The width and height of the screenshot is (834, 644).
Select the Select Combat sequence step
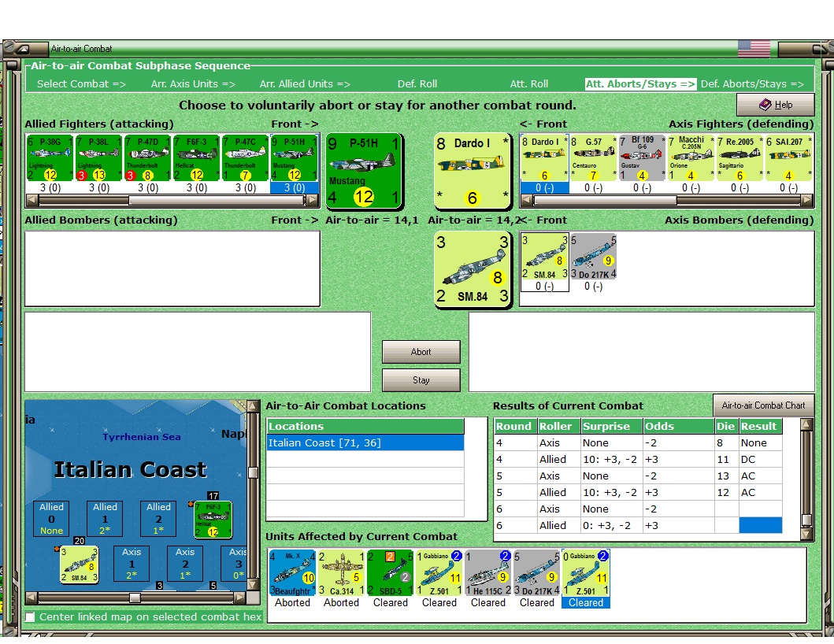(x=81, y=84)
